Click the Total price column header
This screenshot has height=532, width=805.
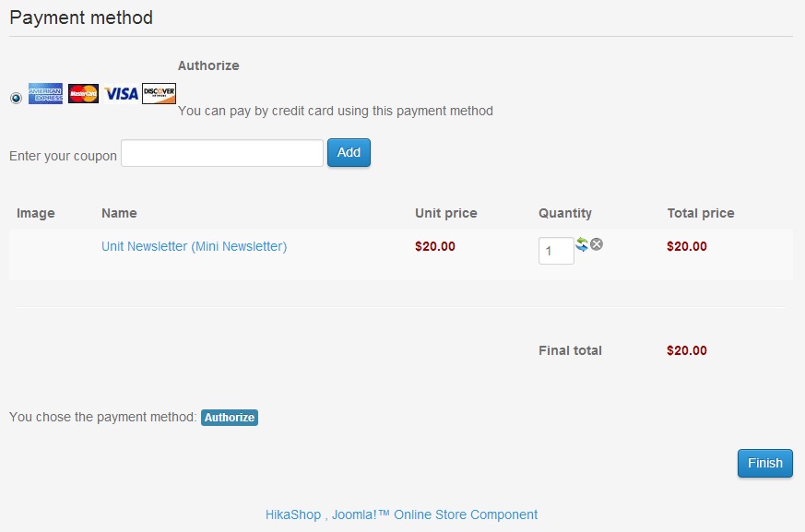[701, 213]
